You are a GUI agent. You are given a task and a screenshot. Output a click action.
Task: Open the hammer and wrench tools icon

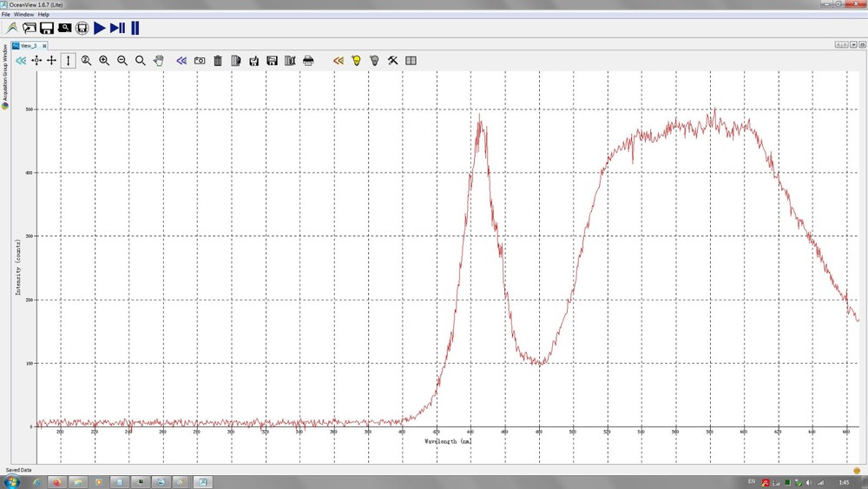click(x=392, y=60)
